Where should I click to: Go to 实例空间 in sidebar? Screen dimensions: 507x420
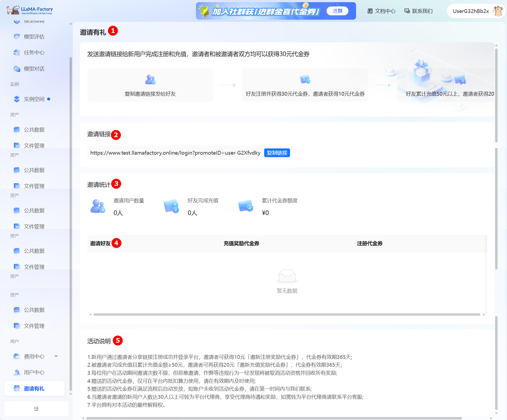(34, 99)
